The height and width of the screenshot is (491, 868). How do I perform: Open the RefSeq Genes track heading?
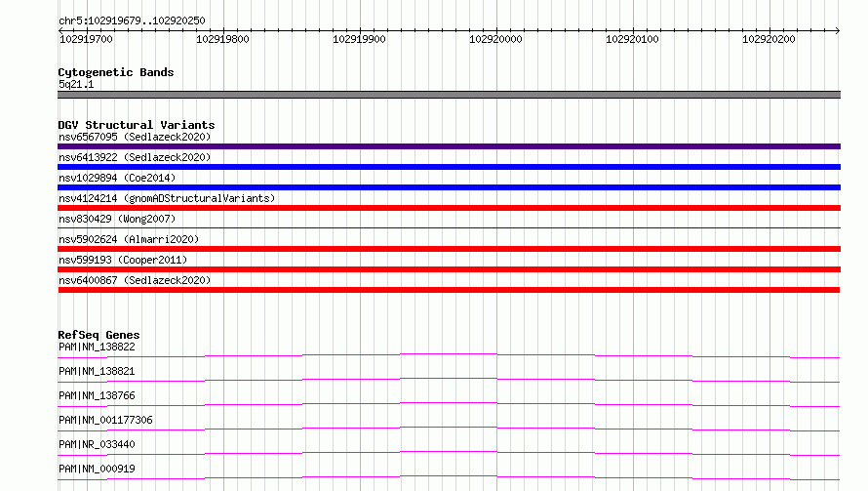[x=99, y=335]
